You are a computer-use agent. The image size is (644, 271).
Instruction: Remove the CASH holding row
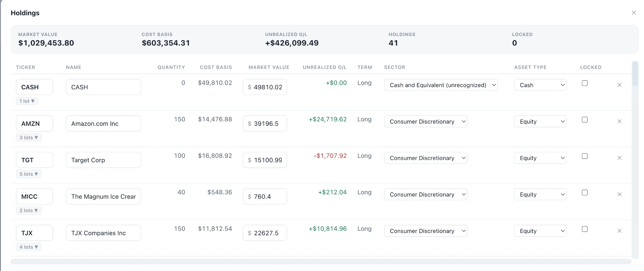(x=619, y=85)
